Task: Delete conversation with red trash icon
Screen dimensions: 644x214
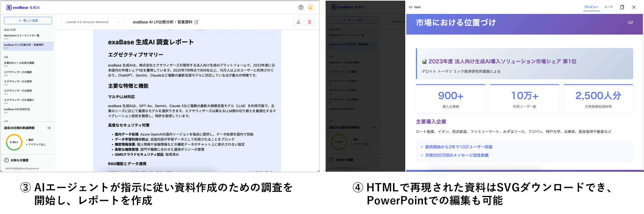Action: (309, 22)
